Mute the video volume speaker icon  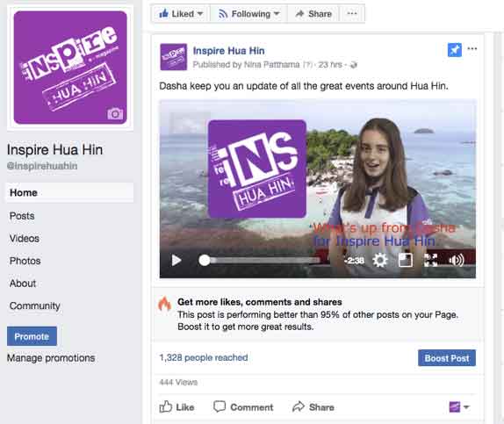coord(457,260)
